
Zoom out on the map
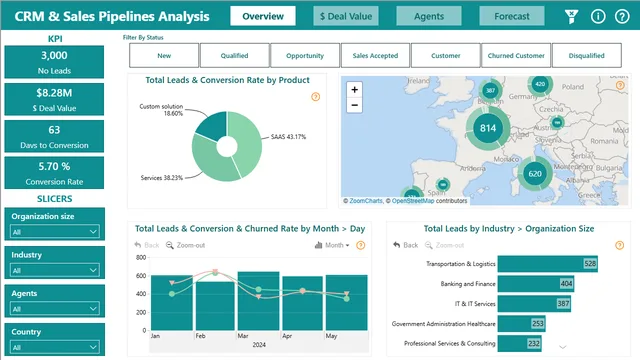[354, 105]
